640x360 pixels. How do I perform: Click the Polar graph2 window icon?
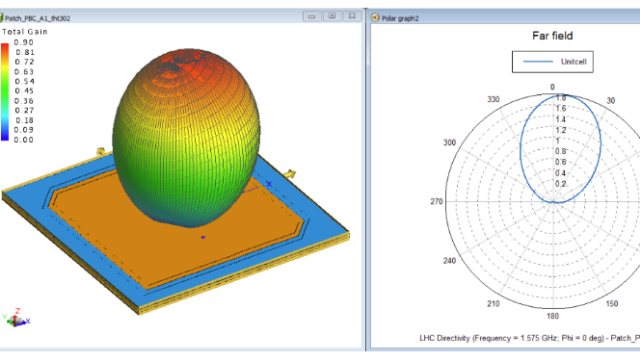[375, 18]
